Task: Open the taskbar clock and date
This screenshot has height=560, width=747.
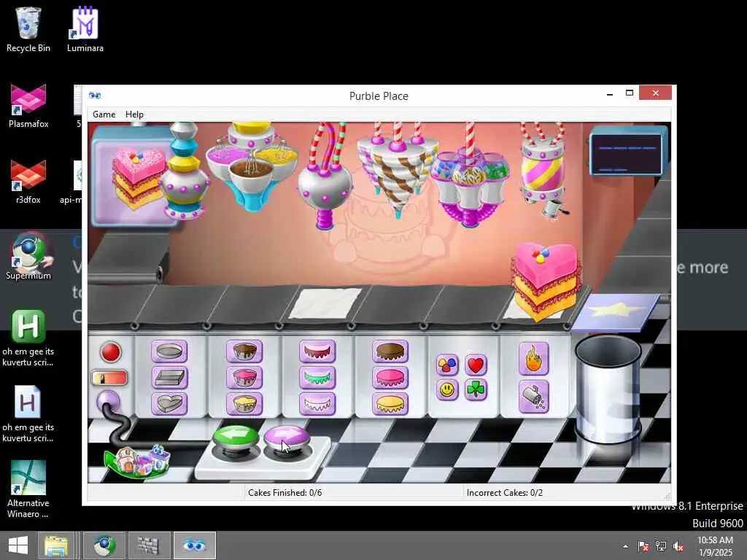Action: tap(715, 546)
